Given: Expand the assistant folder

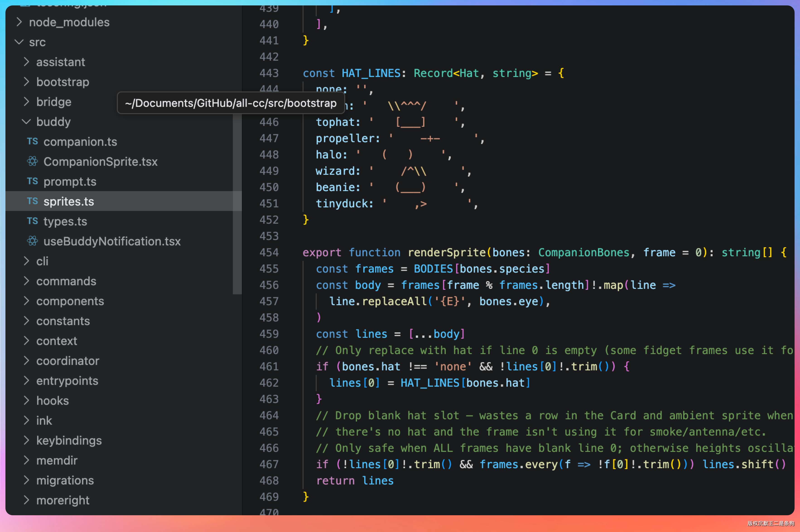Looking at the screenshot, I should [60, 62].
